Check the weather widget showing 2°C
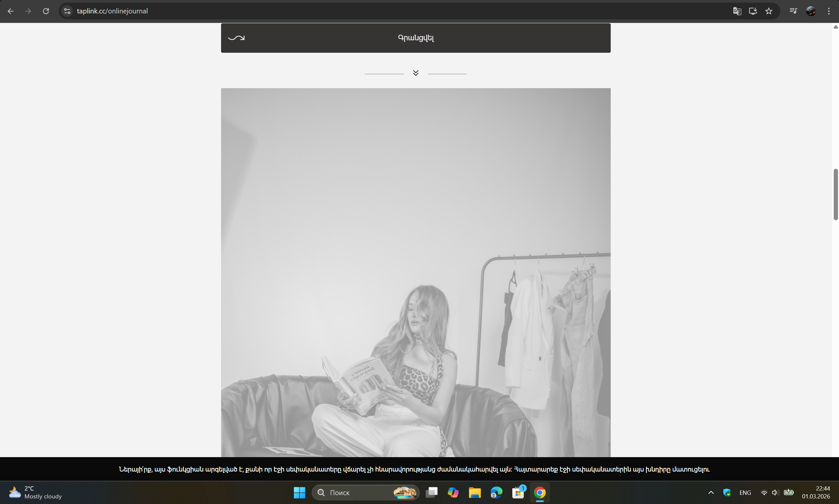The height and width of the screenshot is (504, 839). 34,492
